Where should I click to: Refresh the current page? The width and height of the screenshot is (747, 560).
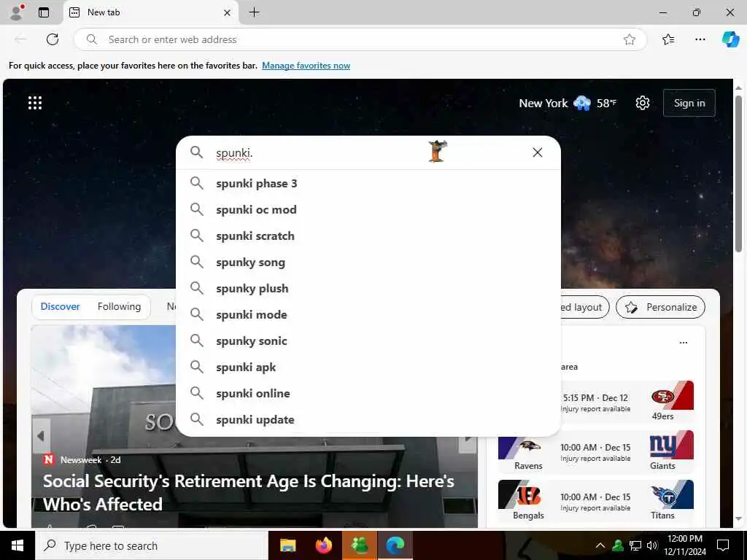[x=53, y=39]
